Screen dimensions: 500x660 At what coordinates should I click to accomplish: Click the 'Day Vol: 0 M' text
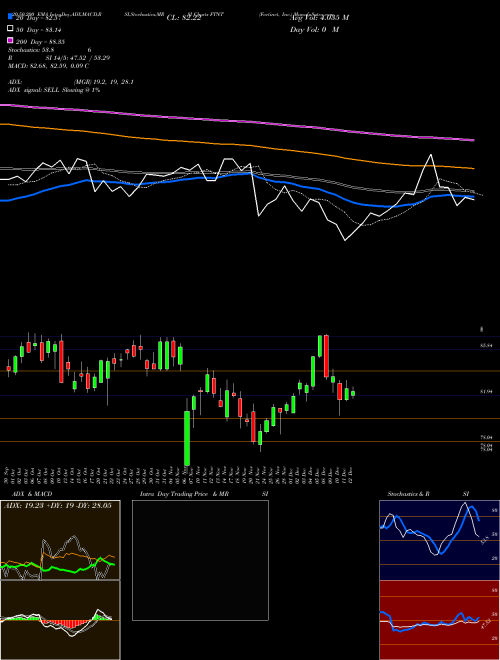[x=314, y=29]
